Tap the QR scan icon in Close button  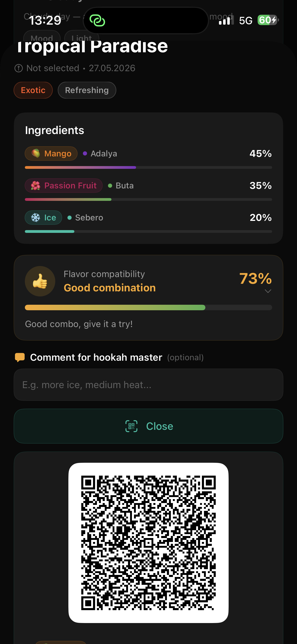pyautogui.click(x=131, y=426)
